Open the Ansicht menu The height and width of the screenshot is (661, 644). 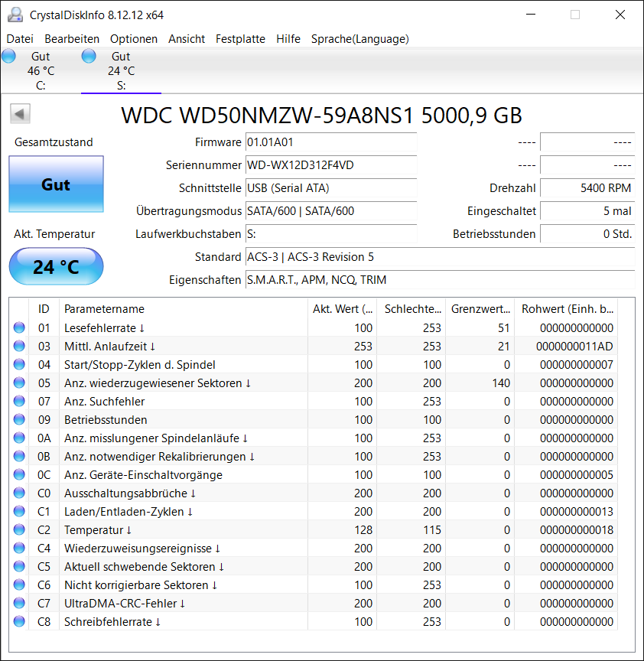click(187, 39)
